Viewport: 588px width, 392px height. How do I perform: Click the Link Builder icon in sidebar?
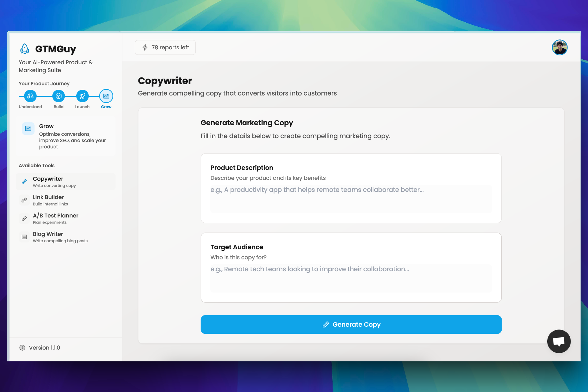[24, 200]
